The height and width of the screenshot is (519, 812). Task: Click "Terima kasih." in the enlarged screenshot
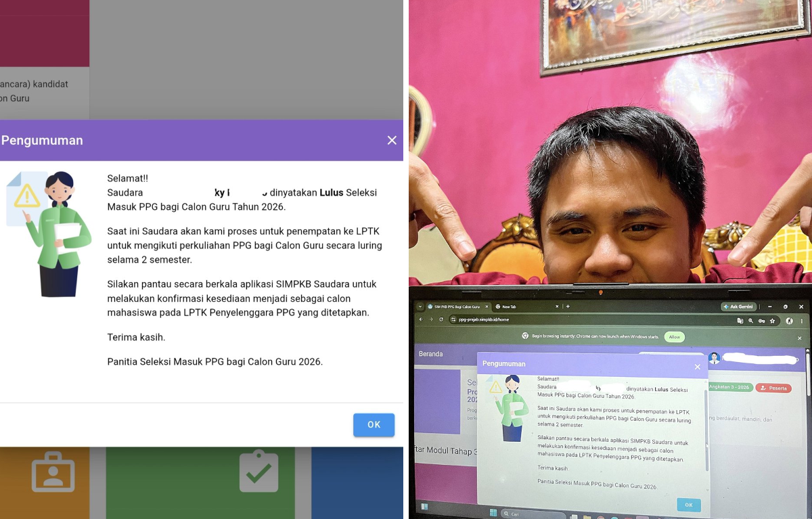pos(136,337)
